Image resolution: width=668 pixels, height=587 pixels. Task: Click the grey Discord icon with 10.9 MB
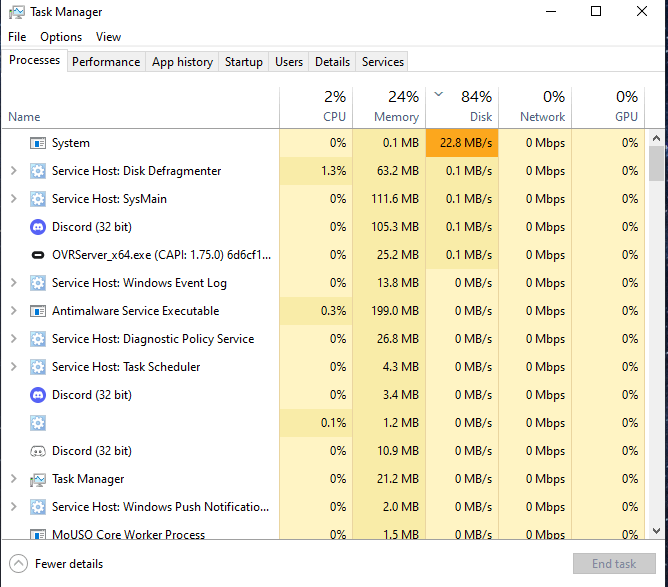pyautogui.click(x=38, y=451)
